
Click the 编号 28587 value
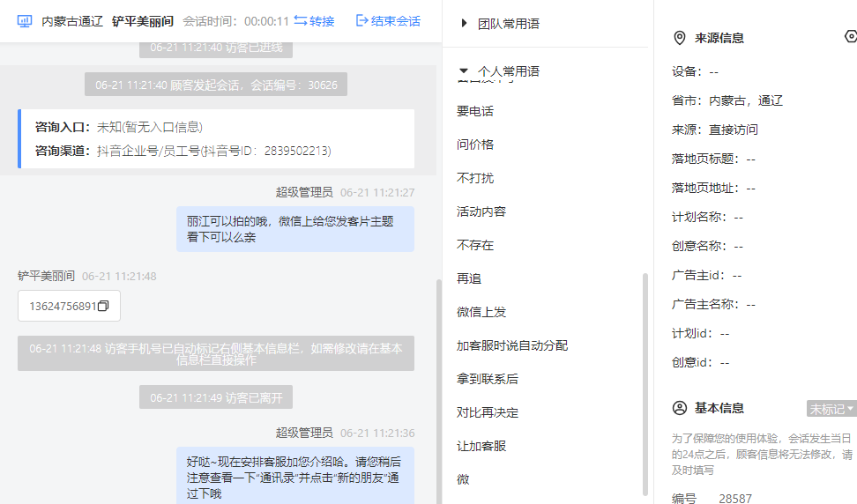pyautogui.click(x=735, y=498)
